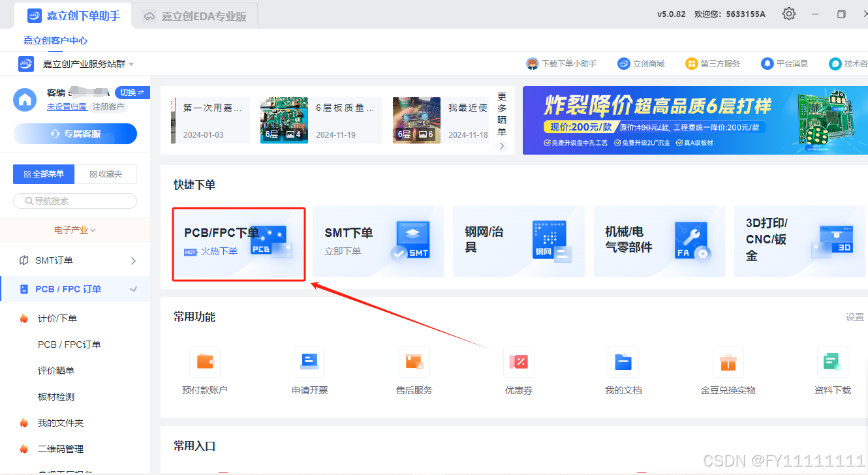Screen dimensions: 868x475
Task: Open 平台消息 notifications
Action: [x=784, y=63]
